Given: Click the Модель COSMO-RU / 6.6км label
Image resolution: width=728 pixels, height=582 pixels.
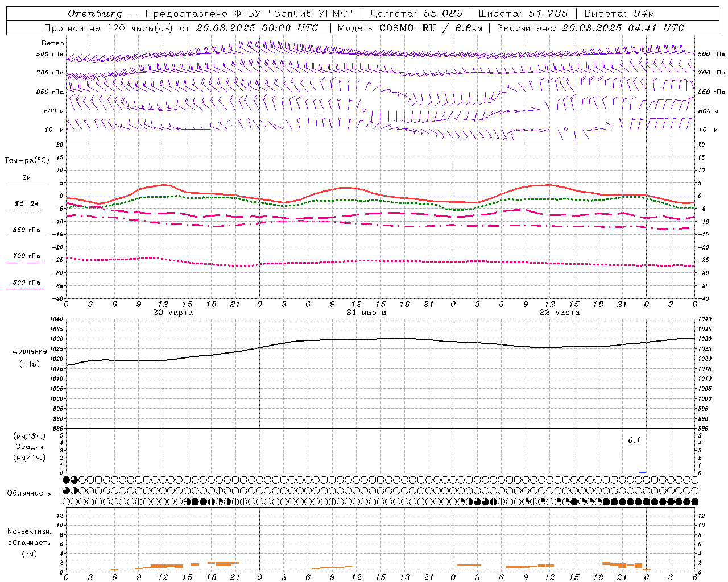Looking at the screenshot, I should pyautogui.click(x=410, y=28).
